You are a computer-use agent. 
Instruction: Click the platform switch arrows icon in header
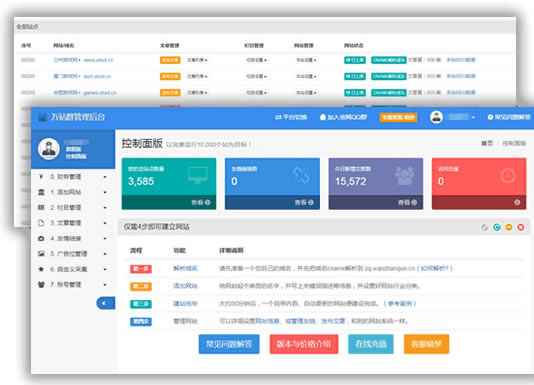tap(278, 117)
